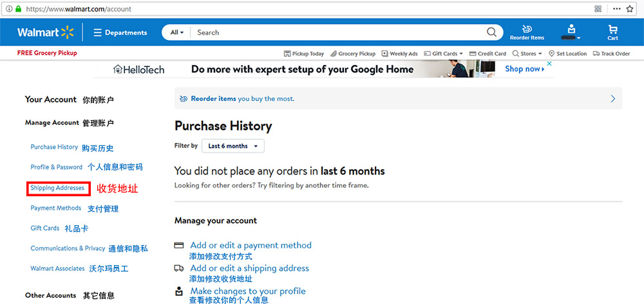Click Track Order
The height and width of the screenshot is (305, 644).
pyautogui.click(x=612, y=53)
